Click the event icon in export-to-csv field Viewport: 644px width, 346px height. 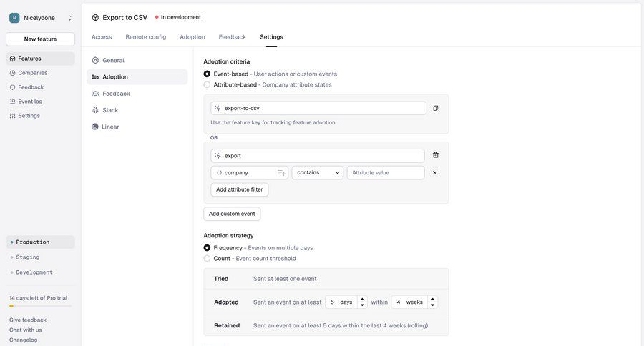point(218,109)
